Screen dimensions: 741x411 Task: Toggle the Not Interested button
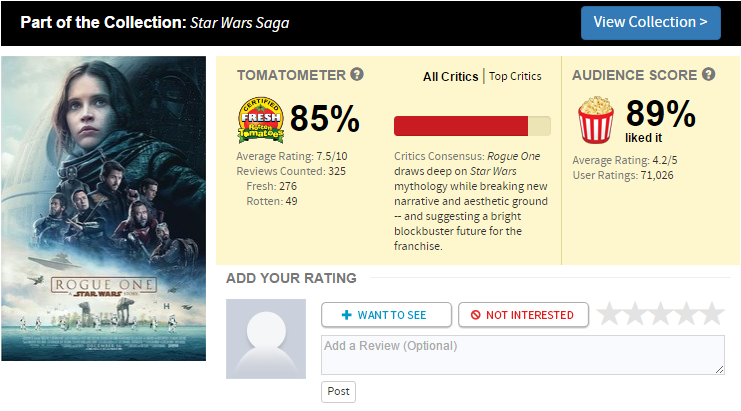click(523, 315)
